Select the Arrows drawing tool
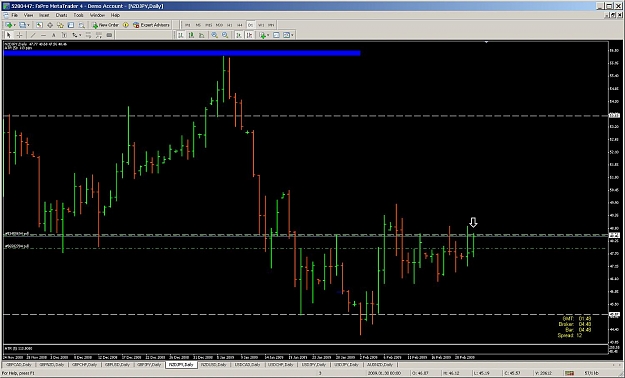 [74, 35]
